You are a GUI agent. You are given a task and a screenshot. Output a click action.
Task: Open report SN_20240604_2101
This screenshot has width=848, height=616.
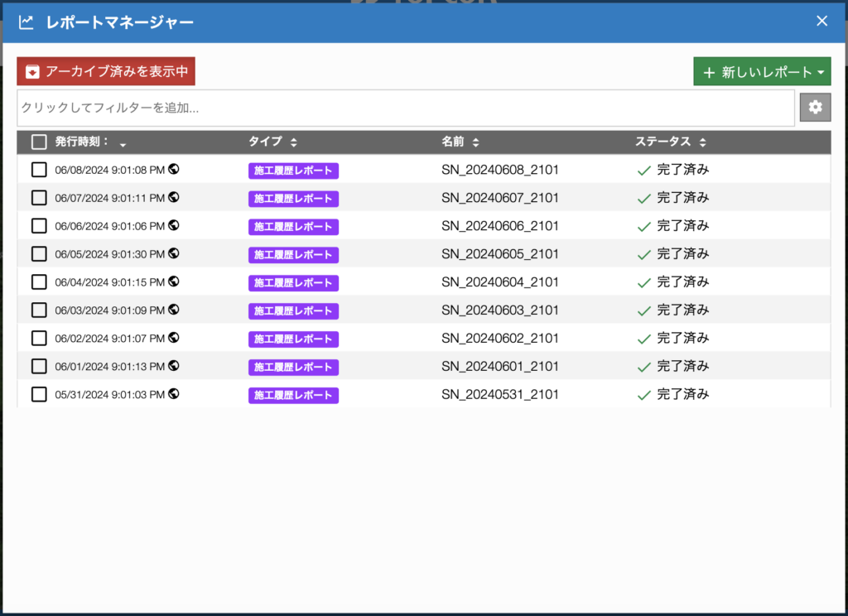pyautogui.click(x=499, y=282)
